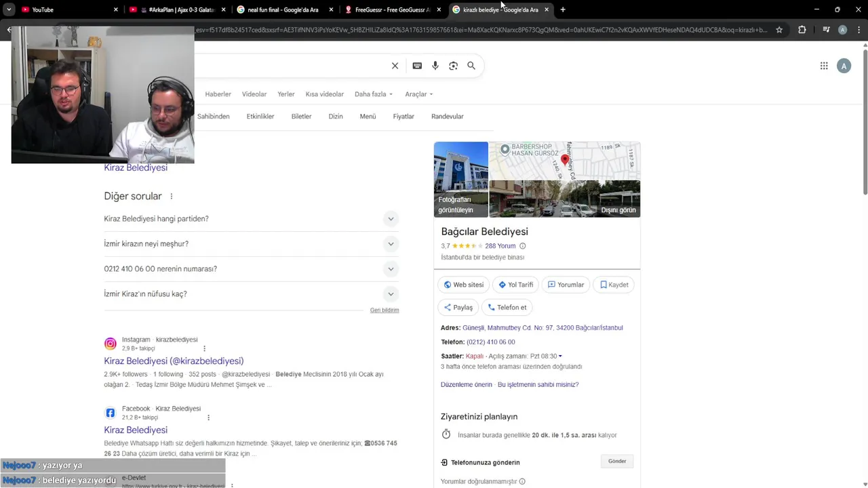
Task: Open the on-screen keyboard icon in search bar
Action: click(x=417, y=66)
